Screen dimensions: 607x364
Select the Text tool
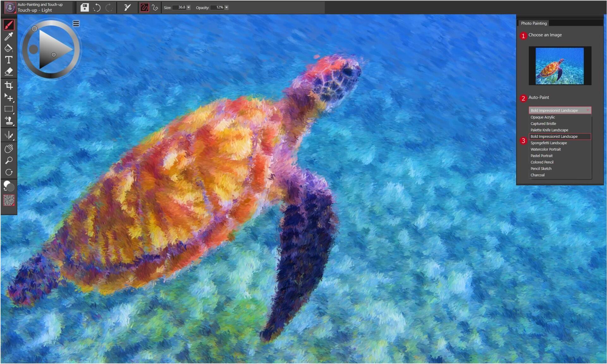click(x=9, y=60)
